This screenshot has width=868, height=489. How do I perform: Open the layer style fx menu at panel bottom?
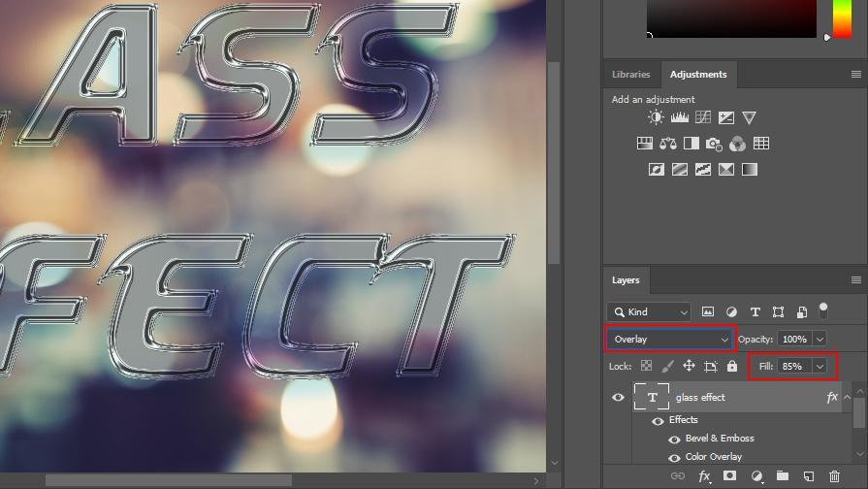pos(704,476)
